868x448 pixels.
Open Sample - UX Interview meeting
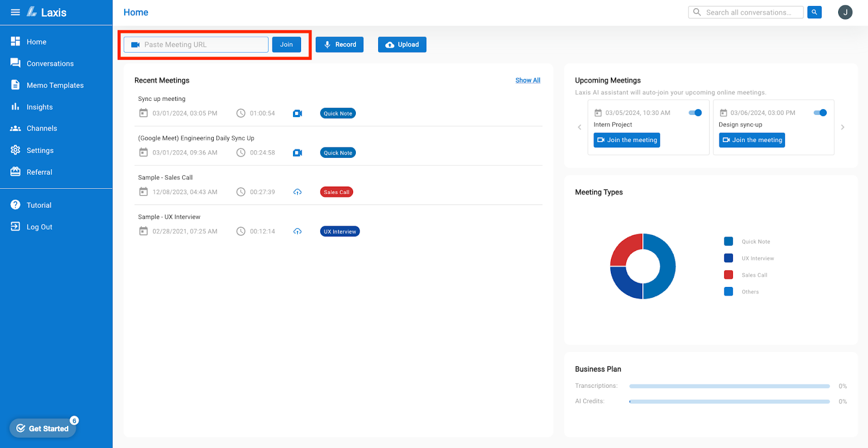[169, 217]
